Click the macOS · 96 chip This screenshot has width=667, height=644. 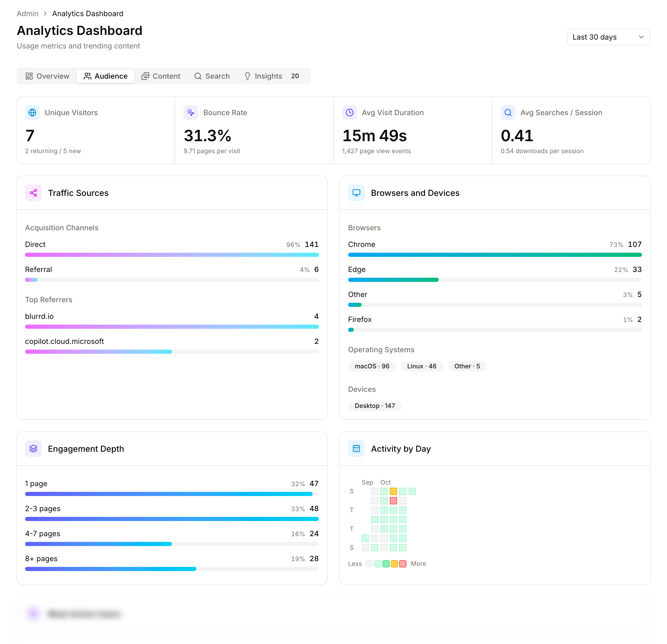click(372, 366)
